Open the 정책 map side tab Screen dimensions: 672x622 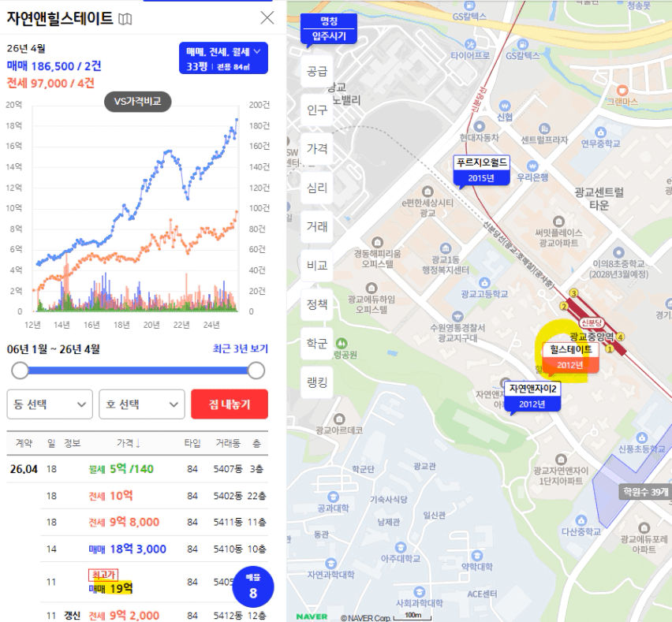tap(317, 304)
